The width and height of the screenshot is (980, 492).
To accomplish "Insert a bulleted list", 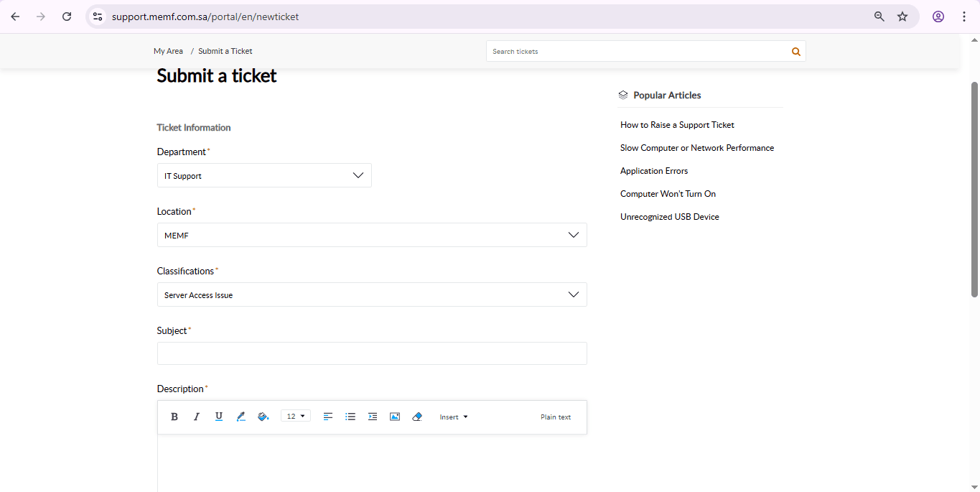I will (x=350, y=417).
